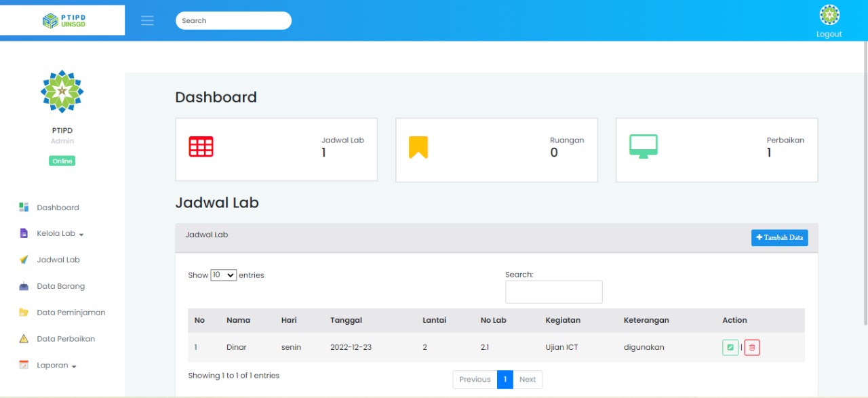The width and height of the screenshot is (868, 398).
Task: Focus the table Search input field
Action: tap(553, 292)
